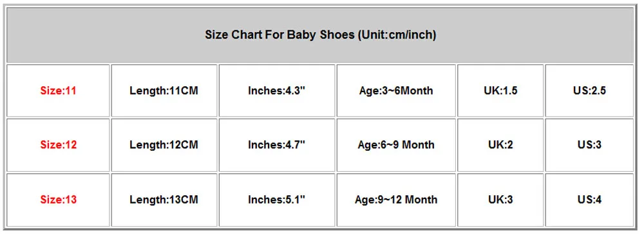Click the US:4 cell

click(589, 200)
